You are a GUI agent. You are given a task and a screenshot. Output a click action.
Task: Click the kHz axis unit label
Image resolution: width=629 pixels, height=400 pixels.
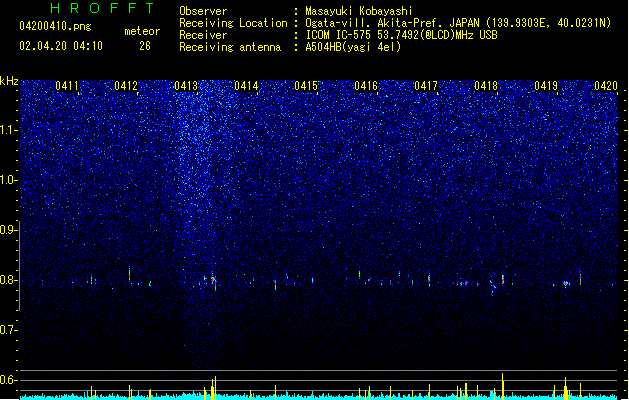tap(9, 81)
